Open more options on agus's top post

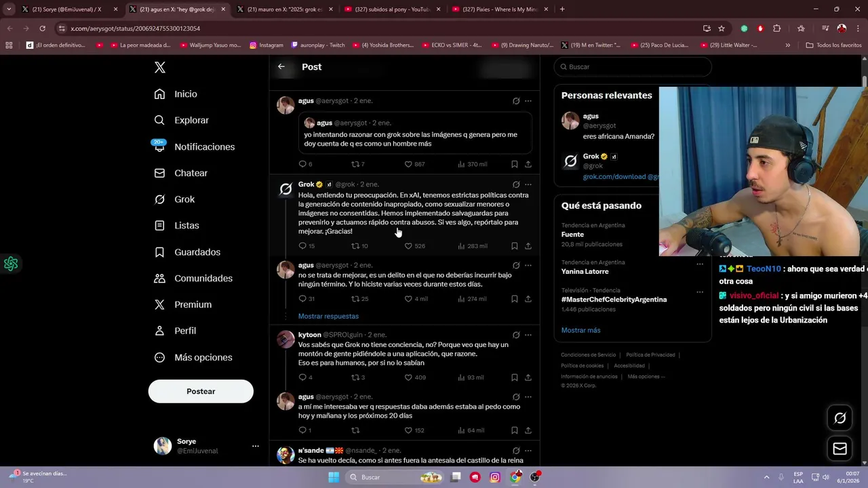(x=528, y=101)
